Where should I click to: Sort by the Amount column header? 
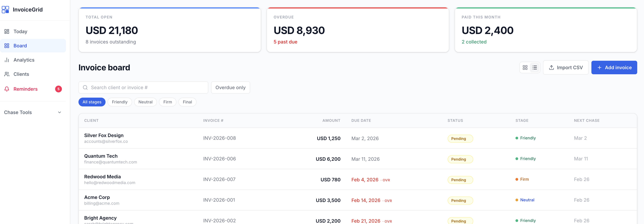tap(331, 120)
